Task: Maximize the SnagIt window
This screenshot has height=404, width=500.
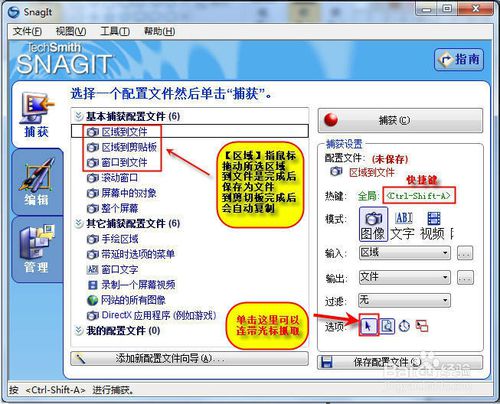Action: point(448,9)
